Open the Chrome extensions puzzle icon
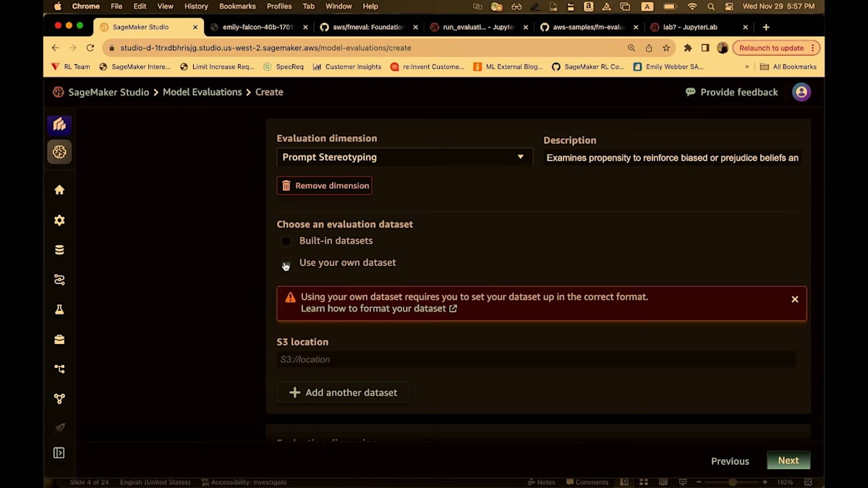This screenshot has height=488, width=868. click(x=688, y=48)
